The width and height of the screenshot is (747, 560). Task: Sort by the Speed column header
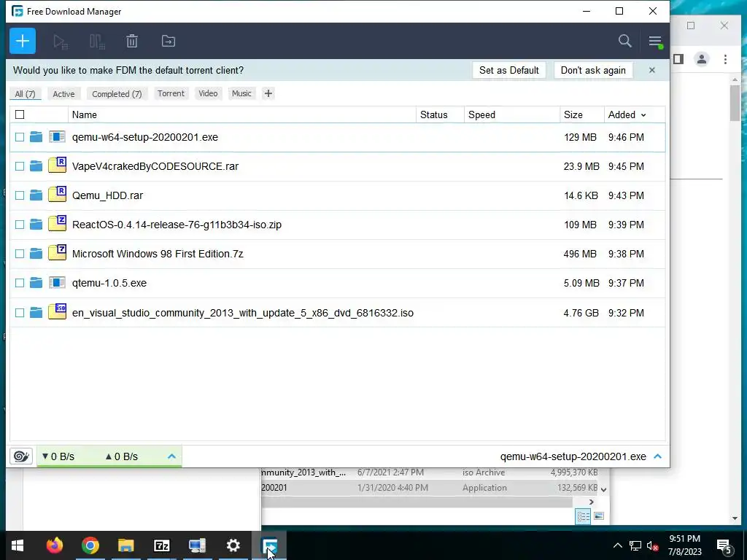512,114
